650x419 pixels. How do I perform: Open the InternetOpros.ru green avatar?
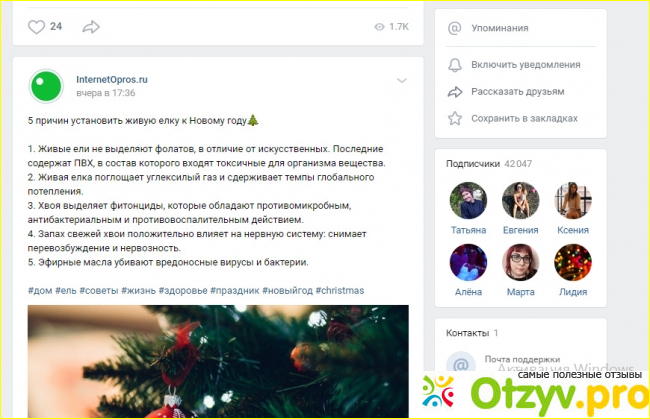[46, 86]
